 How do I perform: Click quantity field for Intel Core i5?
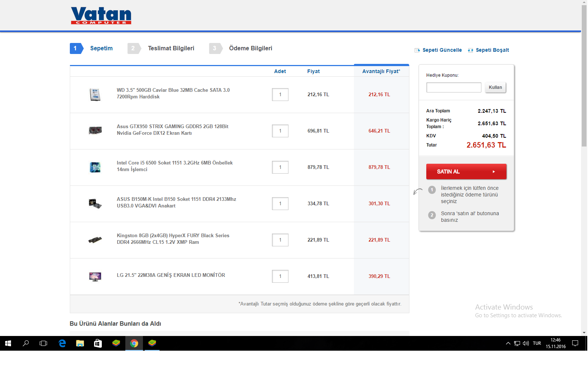(x=280, y=167)
